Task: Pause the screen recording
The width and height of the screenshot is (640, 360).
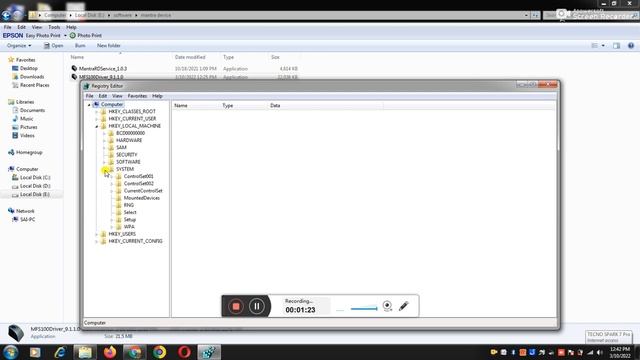Action: click(x=257, y=306)
